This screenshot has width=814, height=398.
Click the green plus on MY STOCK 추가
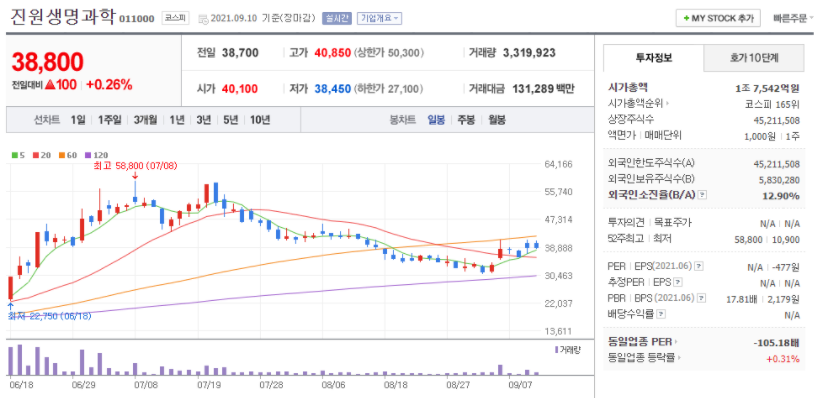tap(686, 18)
